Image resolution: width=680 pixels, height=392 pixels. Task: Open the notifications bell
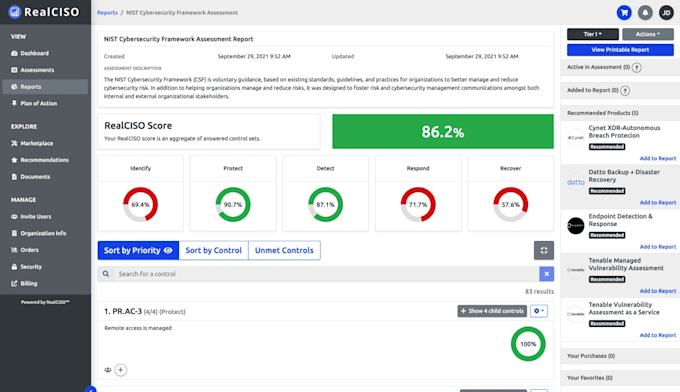tap(645, 13)
